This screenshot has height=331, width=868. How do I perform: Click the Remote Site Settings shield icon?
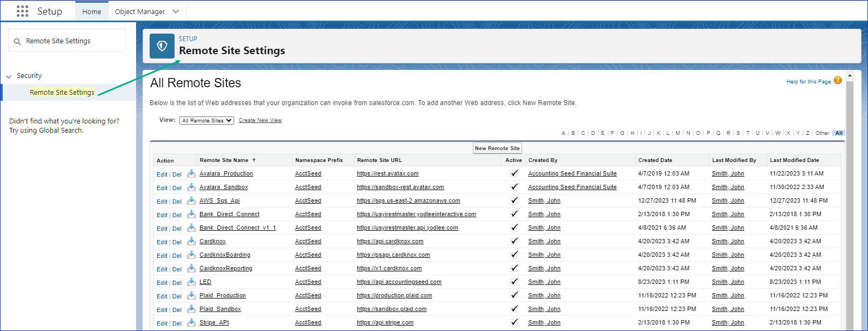[x=162, y=46]
